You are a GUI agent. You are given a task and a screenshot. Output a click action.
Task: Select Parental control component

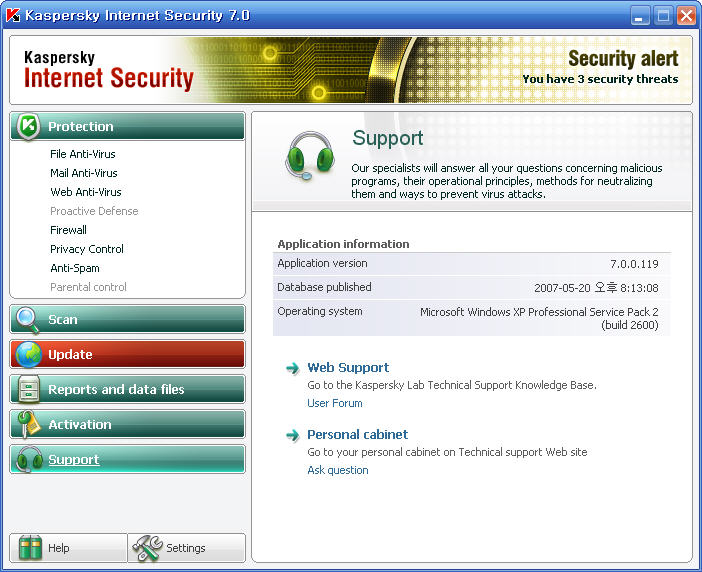pyautogui.click(x=88, y=287)
